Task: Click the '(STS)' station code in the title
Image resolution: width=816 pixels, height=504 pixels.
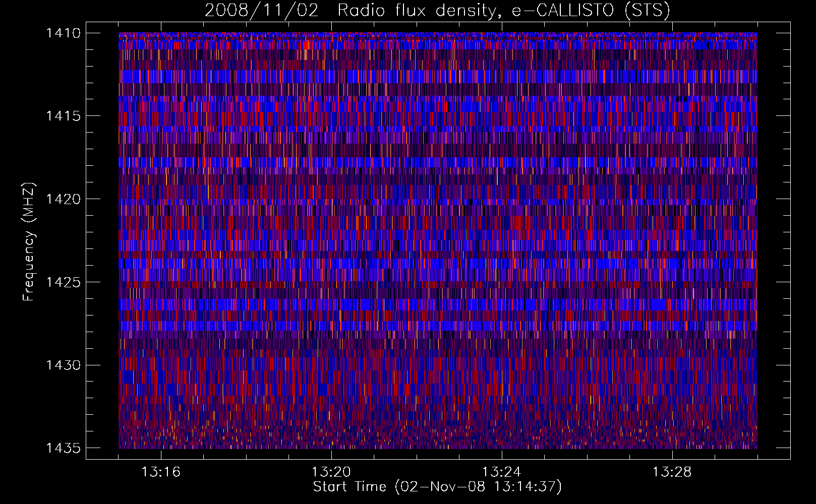Action: click(647, 11)
